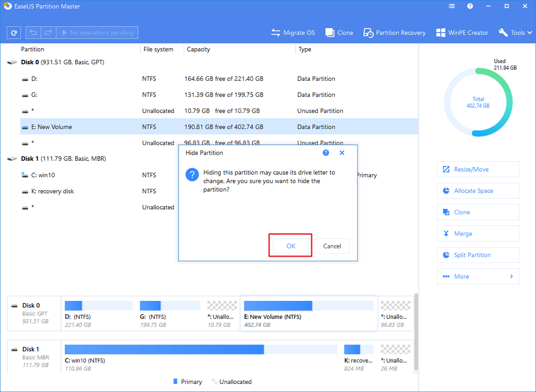
Task: Select the D: partition row
Action: pos(219,79)
